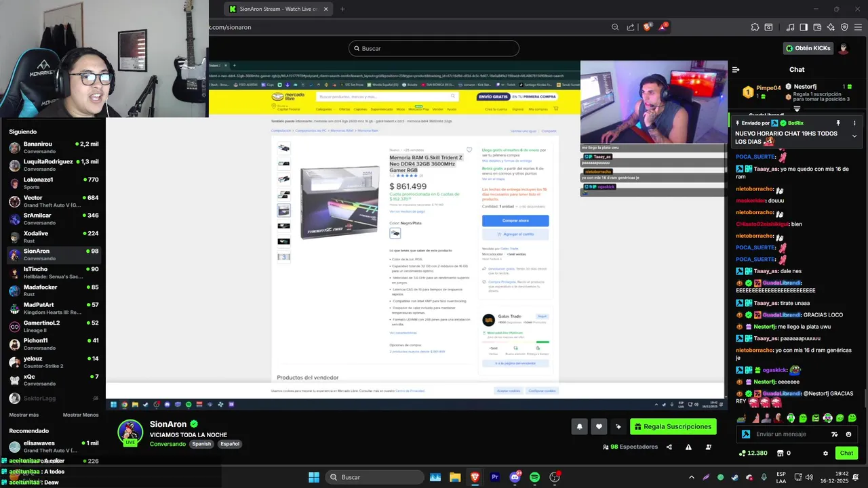Open the Conversando category link under SionAron
This screenshot has height=488, width=868.
(167, 444)
